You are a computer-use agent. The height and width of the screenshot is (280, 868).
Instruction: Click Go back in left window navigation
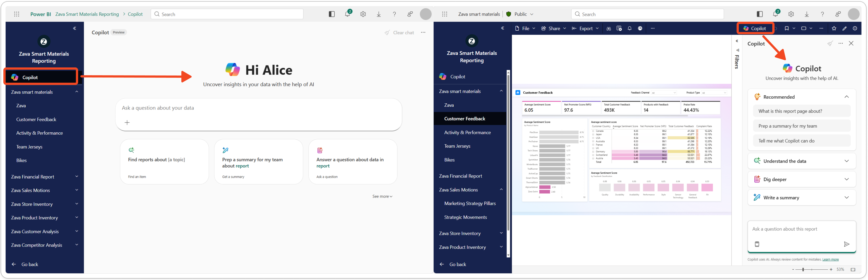pyautogui.click(x=25, y=264)
